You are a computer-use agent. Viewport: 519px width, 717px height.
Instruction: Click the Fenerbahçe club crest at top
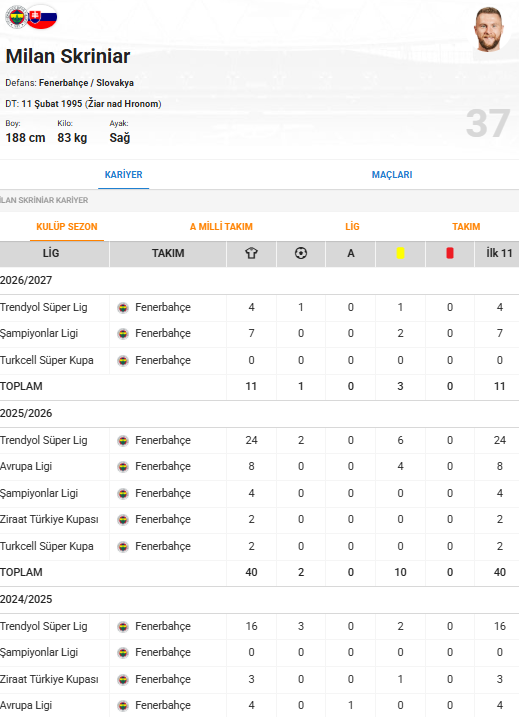16,17
